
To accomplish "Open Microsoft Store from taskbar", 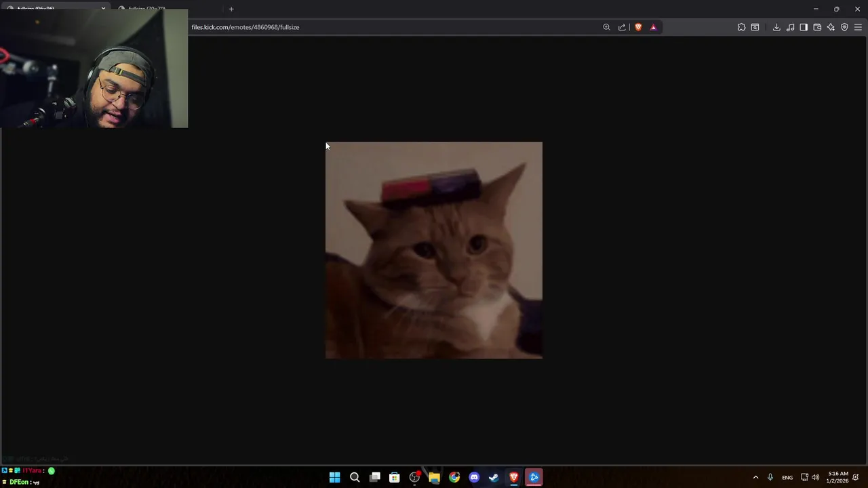I will coord(394,477).
